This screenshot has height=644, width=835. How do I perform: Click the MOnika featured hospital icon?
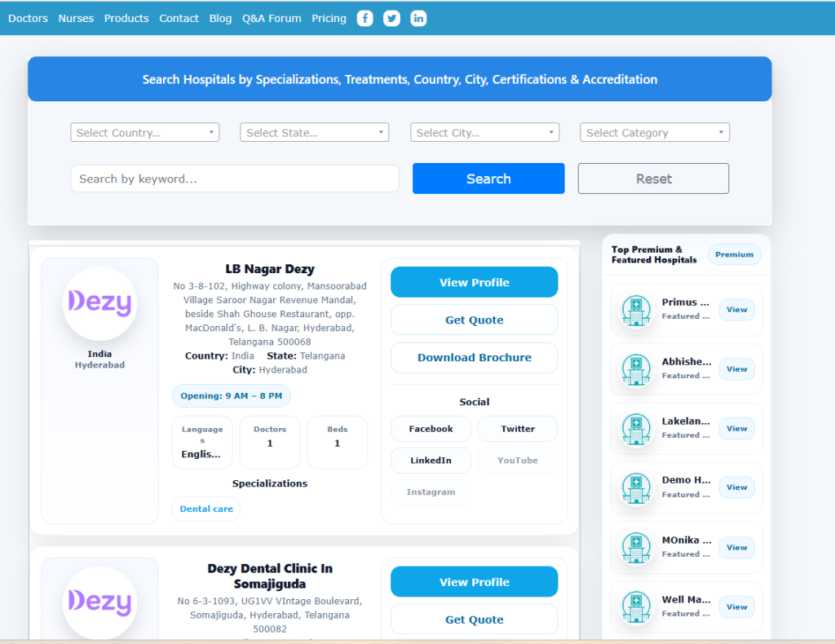point(636,547)
